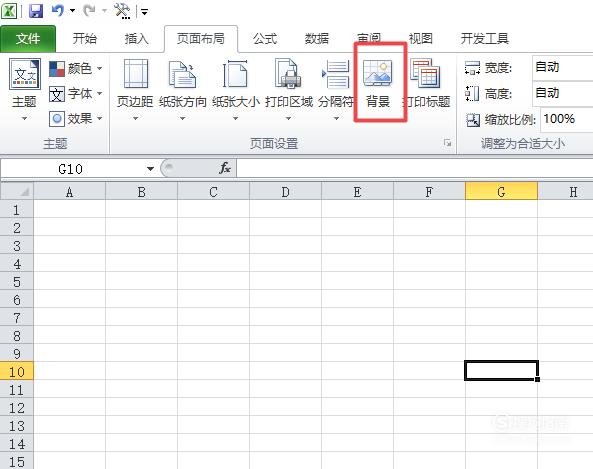Switch to the 开始 tab

pyautogui.click(x=84, y=38)
